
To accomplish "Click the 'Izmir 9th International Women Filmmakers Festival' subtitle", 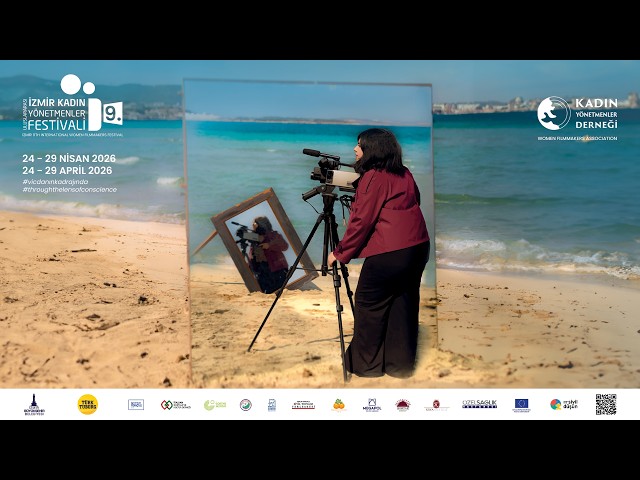I will (72, 134).
